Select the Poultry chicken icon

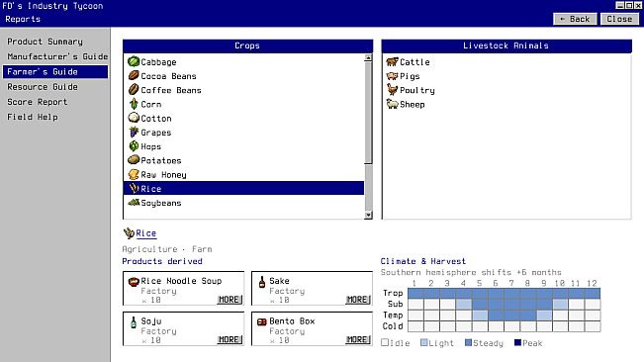pyautogui.click(x=392, y=90)
